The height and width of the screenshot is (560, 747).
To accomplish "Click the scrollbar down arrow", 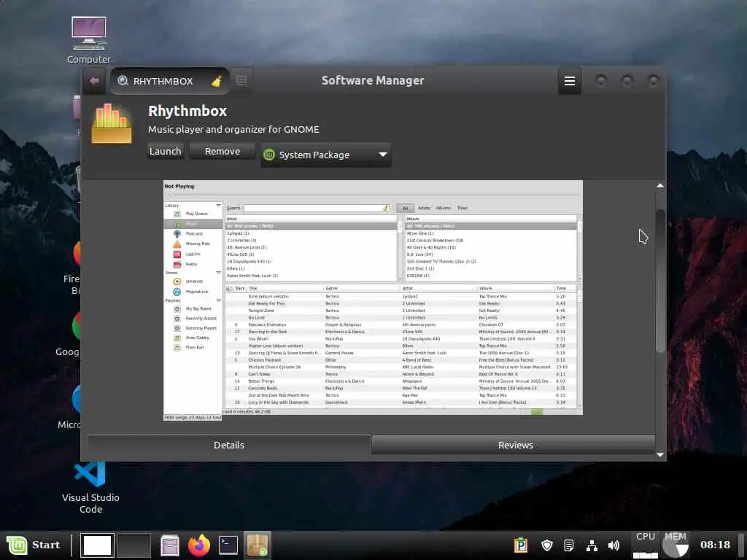I will click(659, 455).
